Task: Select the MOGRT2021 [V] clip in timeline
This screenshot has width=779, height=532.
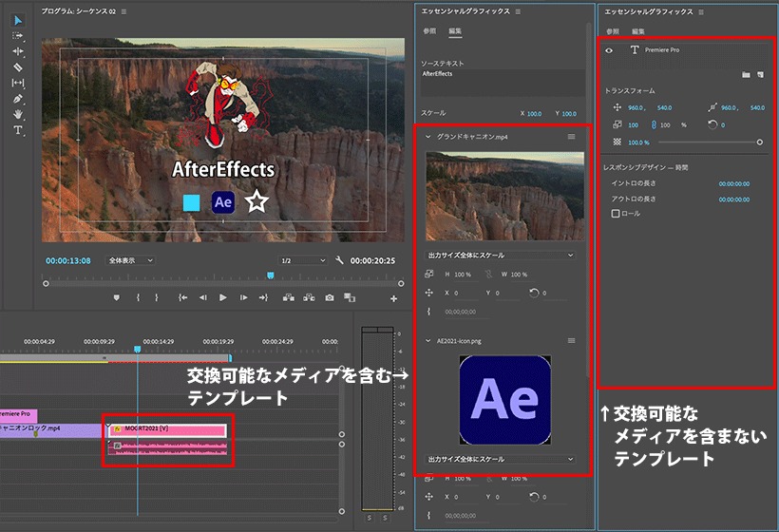Action: point(167,430)
